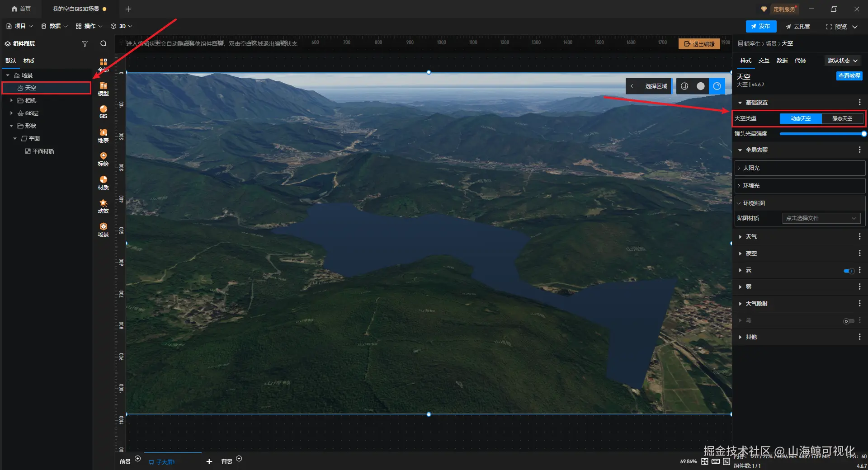The height and width of the screenshot is (470, 868).
Task: Switch to the 材质 layer tab
Action: [29, 61]
